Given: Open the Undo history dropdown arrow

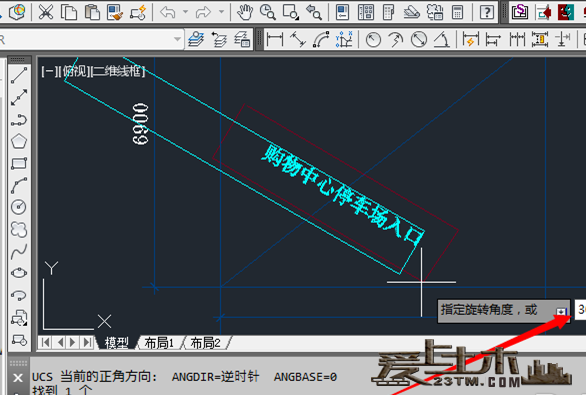Looking at the screenshot, I should [x=185, y=12].
